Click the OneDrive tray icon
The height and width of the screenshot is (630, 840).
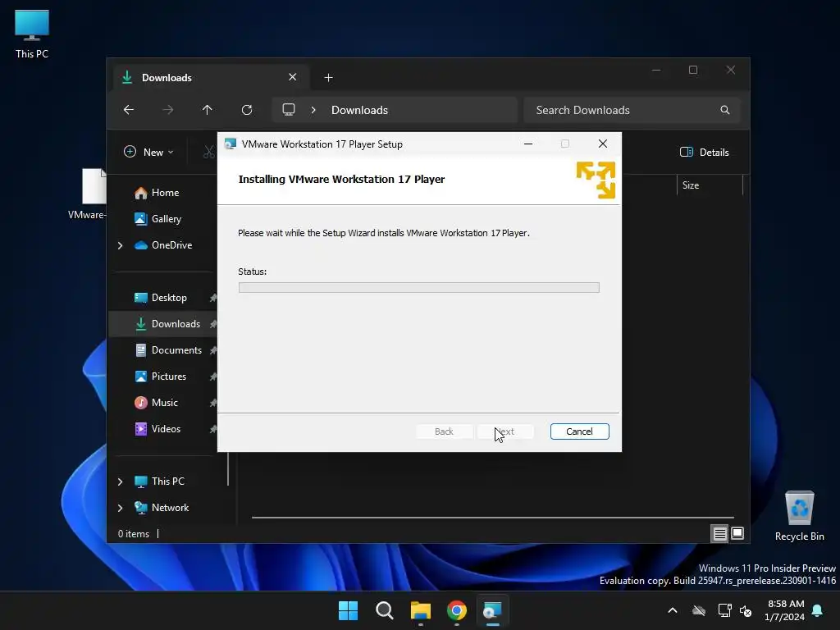(699, 610)
